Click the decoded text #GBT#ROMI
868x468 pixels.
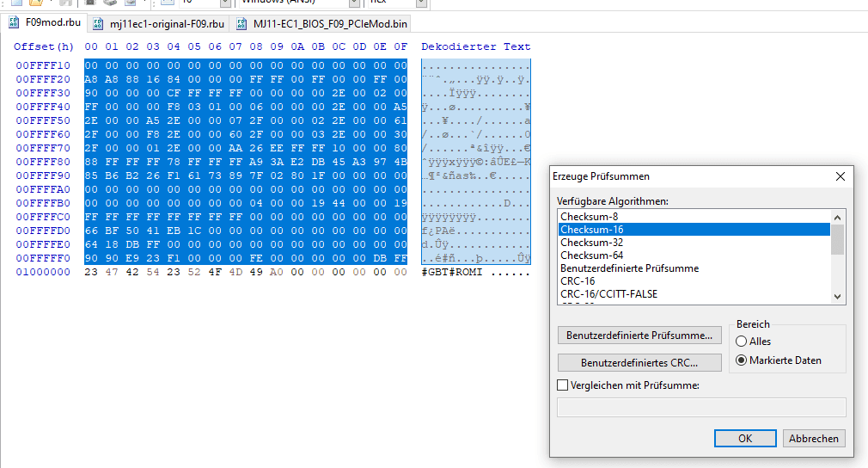(x=452, y=272)
